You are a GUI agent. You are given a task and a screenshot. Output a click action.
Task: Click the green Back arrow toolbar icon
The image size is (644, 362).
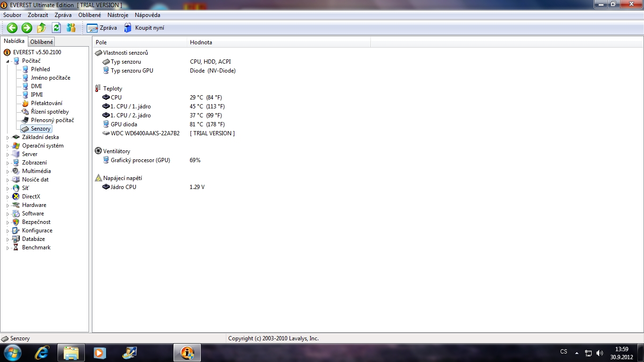click(x=12, y=28)
